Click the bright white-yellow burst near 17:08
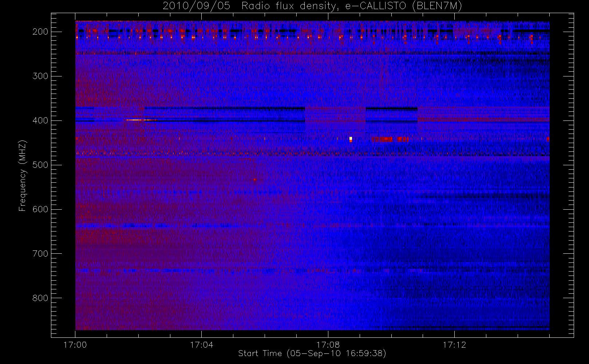Screen dimensions: 589x364 tap(351, 139)
